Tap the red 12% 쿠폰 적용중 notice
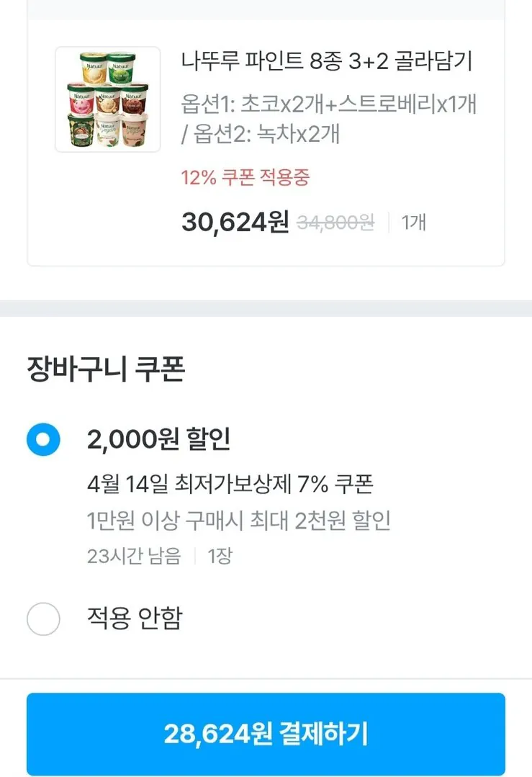 tap(245, 178)
